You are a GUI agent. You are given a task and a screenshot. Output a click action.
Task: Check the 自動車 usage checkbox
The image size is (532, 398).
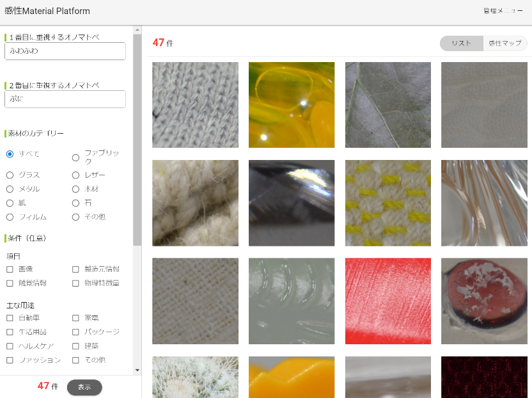[10, 318]
